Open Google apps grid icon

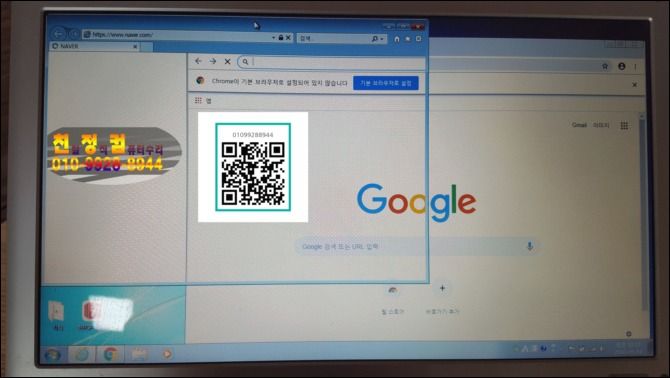tap(624, 126)
